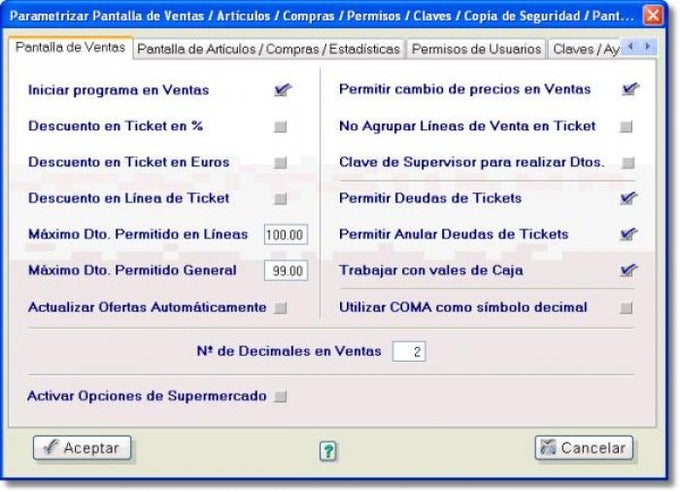Click the green help question mark icon
The height and width of the screenshot is (492, 680).
(328, 451)
